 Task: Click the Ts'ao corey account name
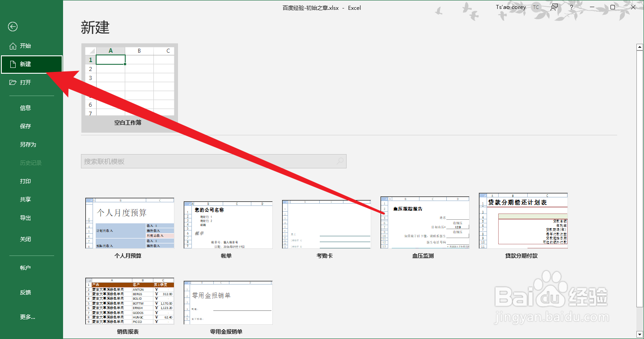[x=511, y=7]
